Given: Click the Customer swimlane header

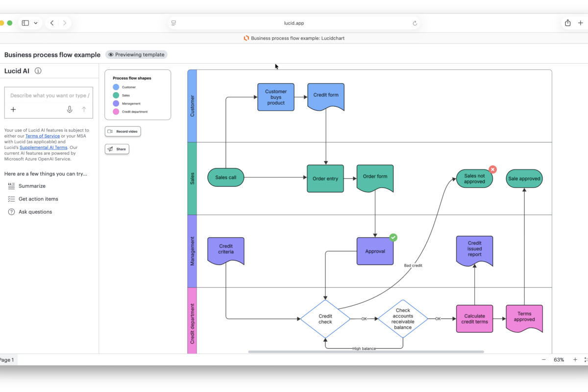Looking at the screenshot, I should tap(192, 106).
